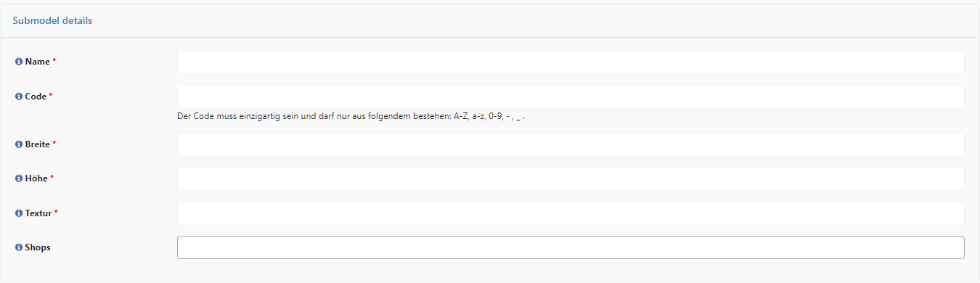The height and width of the screenshot is (283, 980).
Task: Click the info icon beside Textur
Action: [19, 213]
